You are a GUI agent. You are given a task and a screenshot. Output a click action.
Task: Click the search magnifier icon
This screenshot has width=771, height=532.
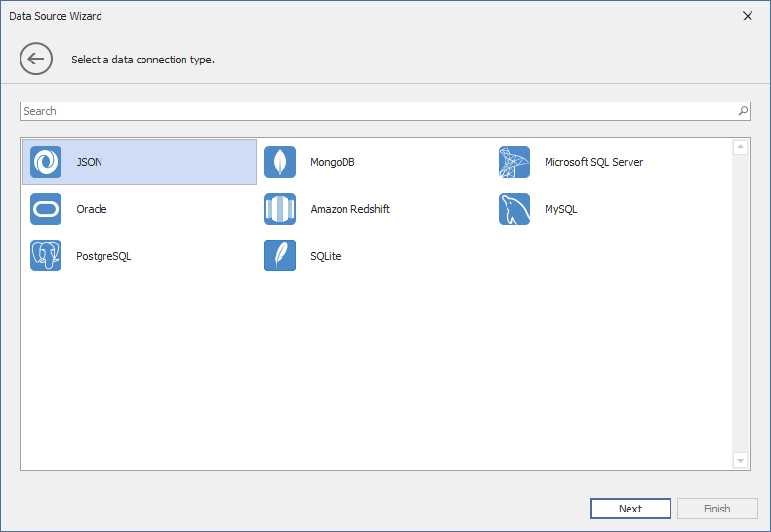click(743, 111)
